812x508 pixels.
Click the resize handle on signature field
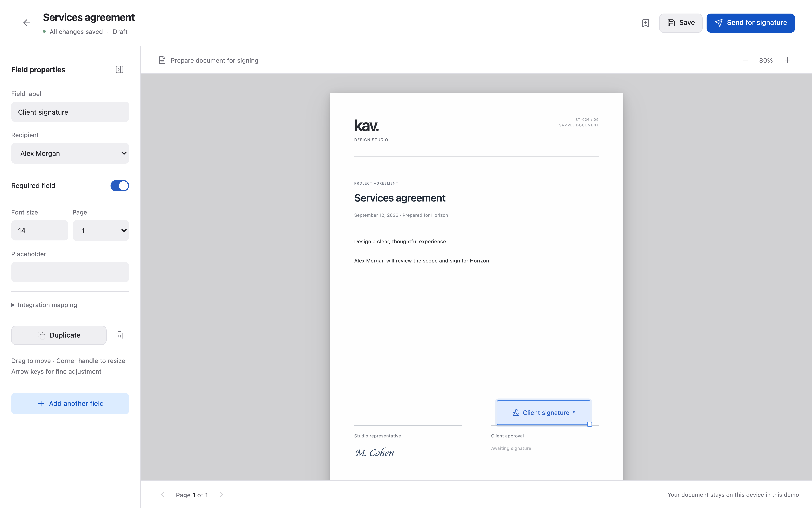tap(589, 424)
